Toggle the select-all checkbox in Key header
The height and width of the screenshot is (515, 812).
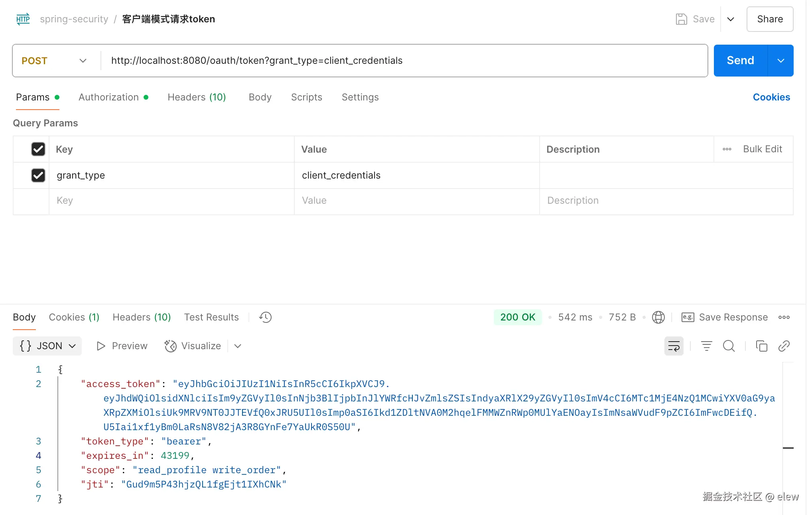(x=38, y=149)
